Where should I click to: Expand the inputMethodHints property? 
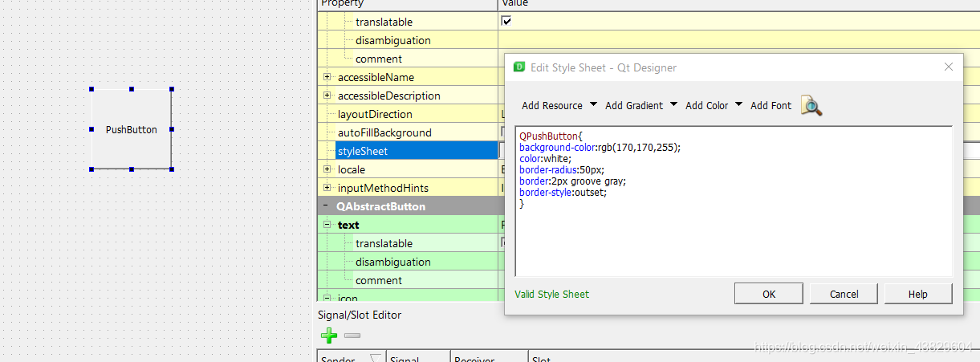[x=327, y=188]
